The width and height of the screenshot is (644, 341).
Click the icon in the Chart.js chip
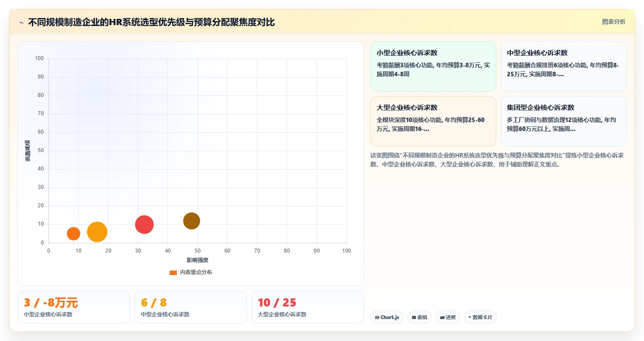pos(377,317)
